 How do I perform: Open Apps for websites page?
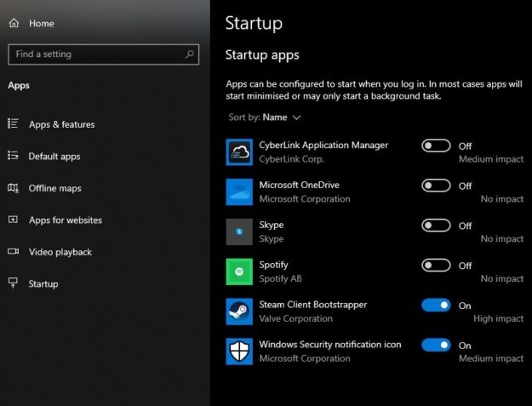(66, 220)
